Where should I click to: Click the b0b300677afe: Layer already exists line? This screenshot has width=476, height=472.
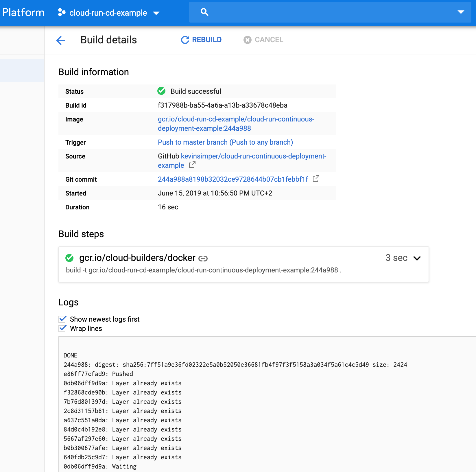[x=123, y=448]
